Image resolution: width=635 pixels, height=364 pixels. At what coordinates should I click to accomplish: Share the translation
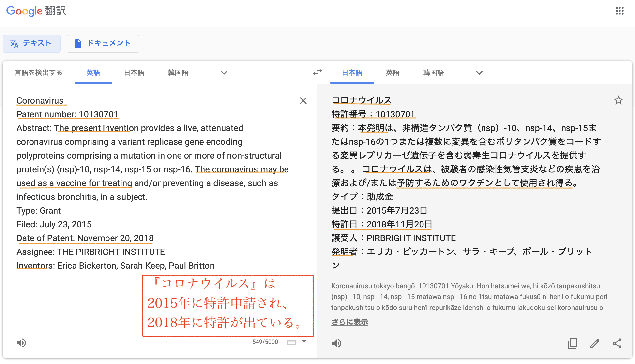[617, 343]
